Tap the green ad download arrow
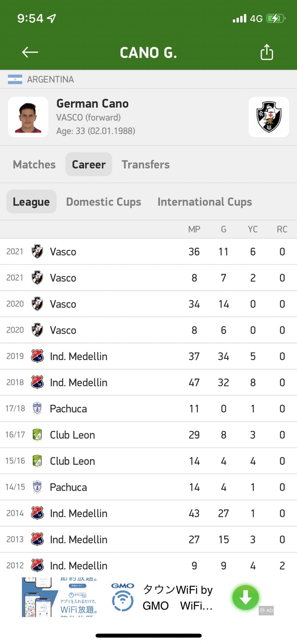 point(245,598)
